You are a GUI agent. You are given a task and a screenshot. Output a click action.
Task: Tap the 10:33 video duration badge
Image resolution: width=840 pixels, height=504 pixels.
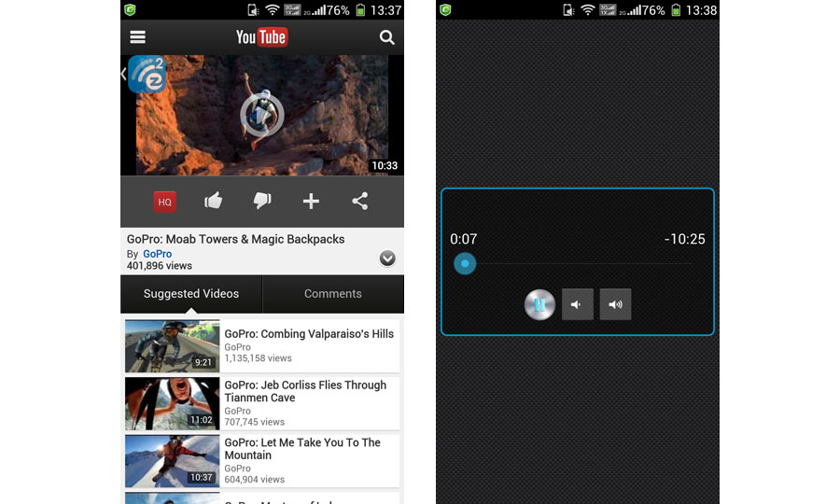point(385,165)
